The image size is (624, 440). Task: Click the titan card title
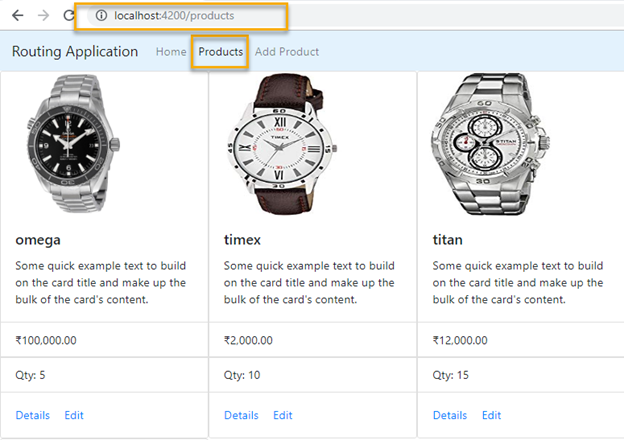pos(447,240)
